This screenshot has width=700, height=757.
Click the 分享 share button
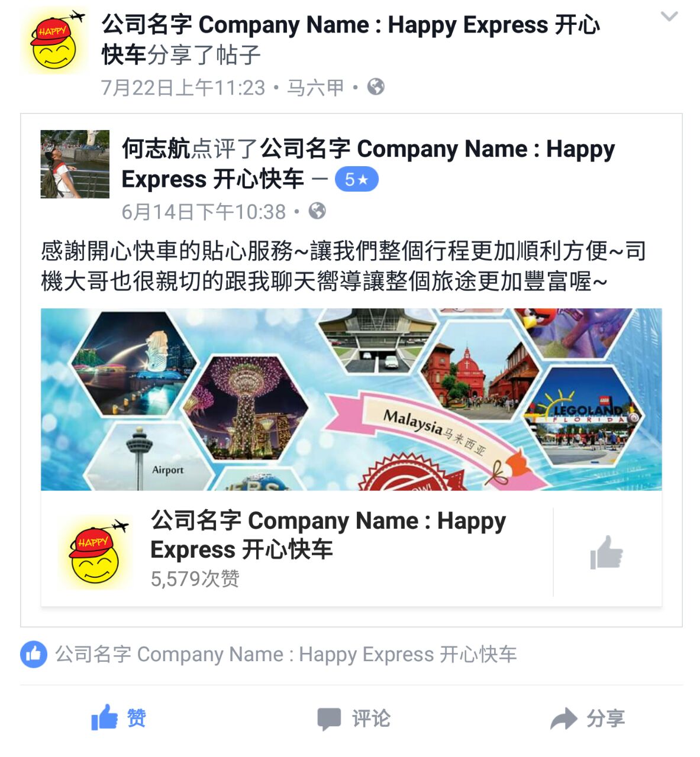587,719
